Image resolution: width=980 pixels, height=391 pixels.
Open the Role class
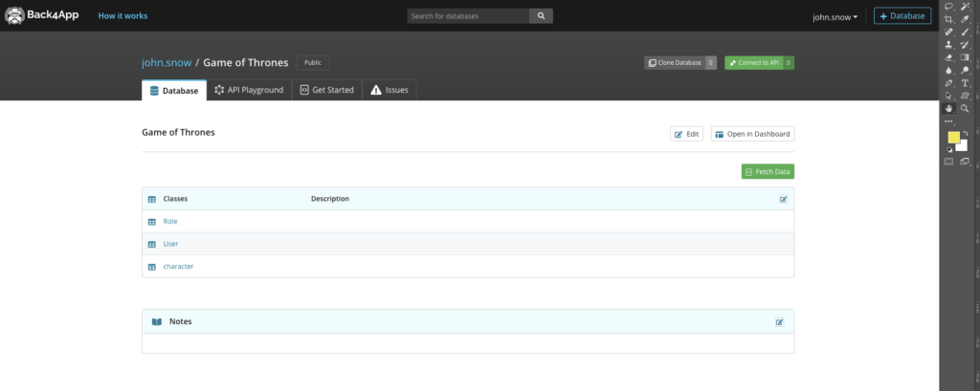(x=170, y=221)
